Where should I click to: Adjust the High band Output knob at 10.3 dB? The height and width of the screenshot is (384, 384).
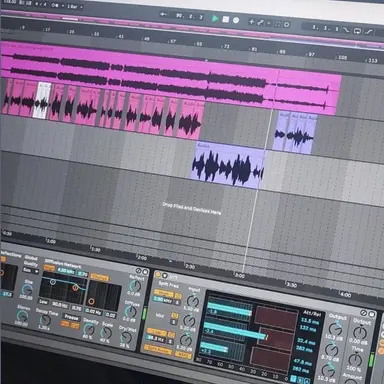click(x=335, y=328)
